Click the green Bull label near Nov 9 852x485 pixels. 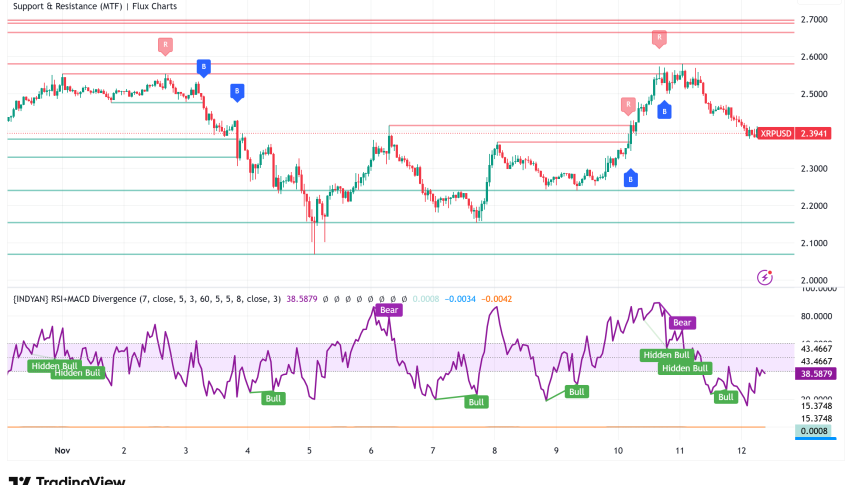(x=576, y=391)
